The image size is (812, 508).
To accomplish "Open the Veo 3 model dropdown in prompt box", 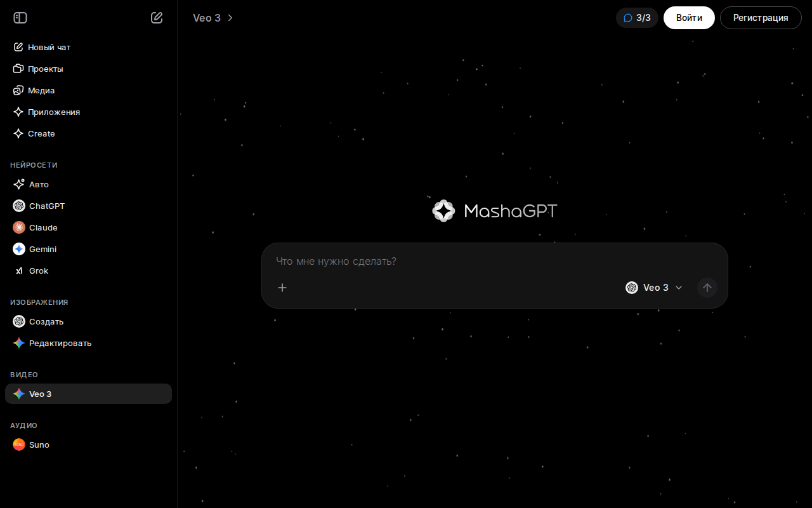I will [x=654, y=288].
